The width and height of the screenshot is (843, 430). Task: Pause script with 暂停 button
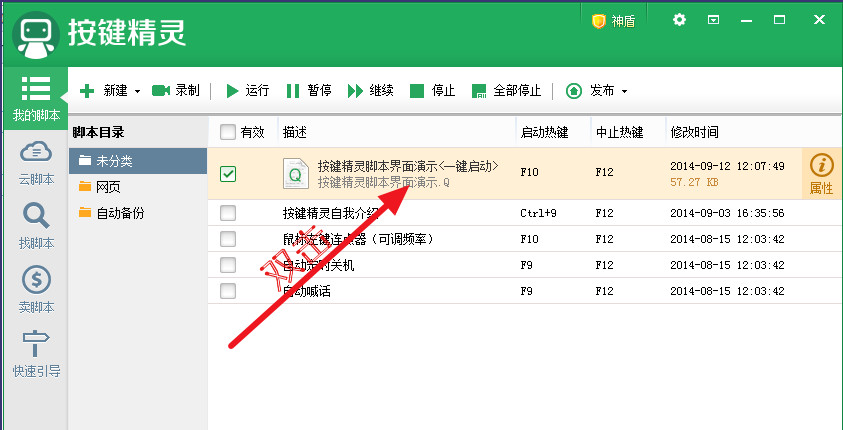(308, 91)
